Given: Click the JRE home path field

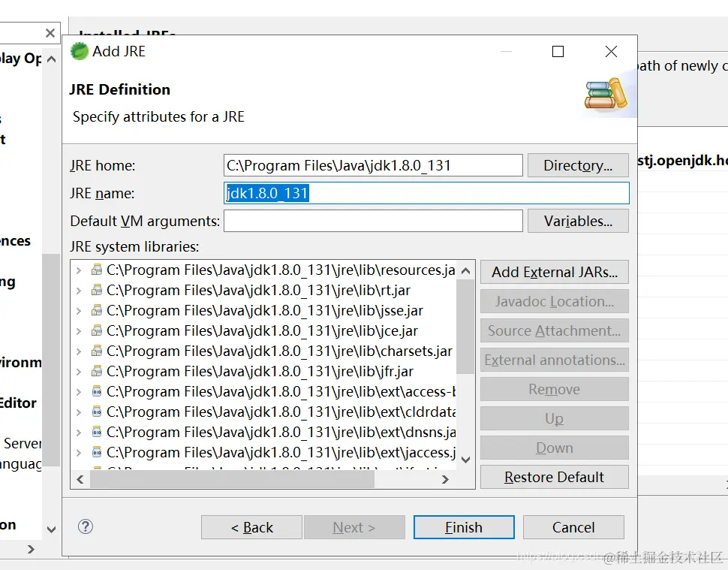Looking at the screenshot, I should coord(373,165).
